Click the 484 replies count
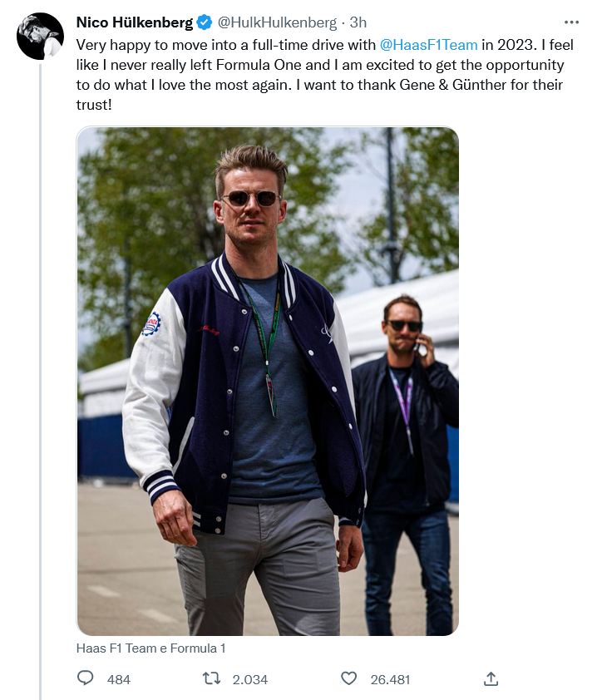 [119, 679]
